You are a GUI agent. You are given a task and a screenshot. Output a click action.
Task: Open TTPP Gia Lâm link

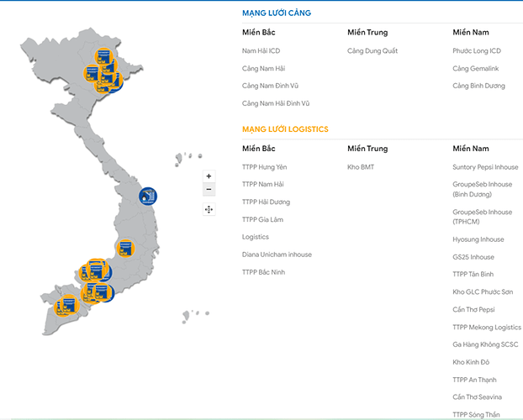(262, 219)
